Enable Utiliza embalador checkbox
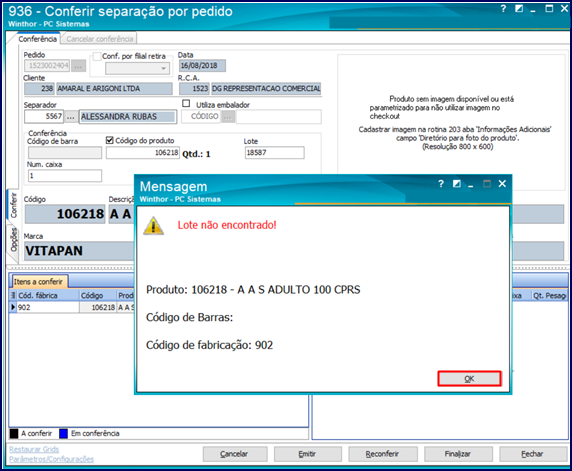Image resolution: width=572 pixels, height=471 pixels. coord(186,104)
